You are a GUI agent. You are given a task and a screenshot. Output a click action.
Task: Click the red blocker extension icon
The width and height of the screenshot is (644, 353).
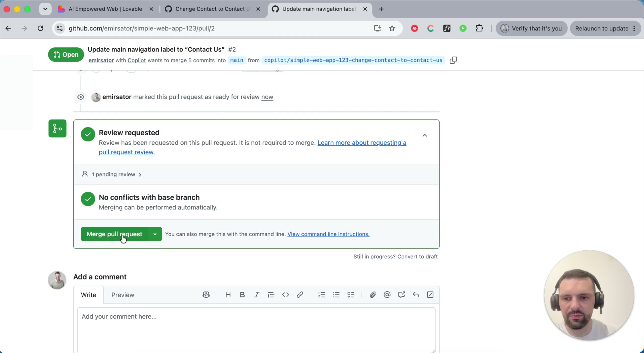[x=414, y=28]
